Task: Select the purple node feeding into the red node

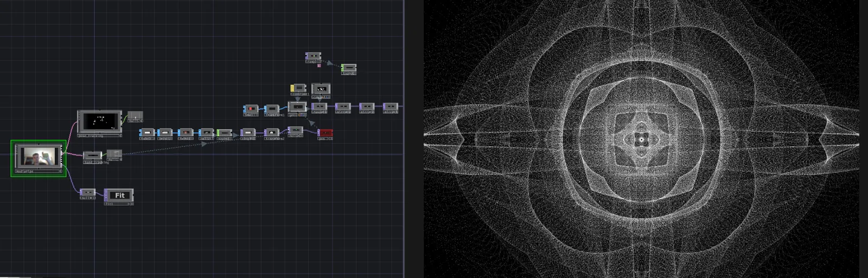Action: pyautogui.click(x=295, y=131)
